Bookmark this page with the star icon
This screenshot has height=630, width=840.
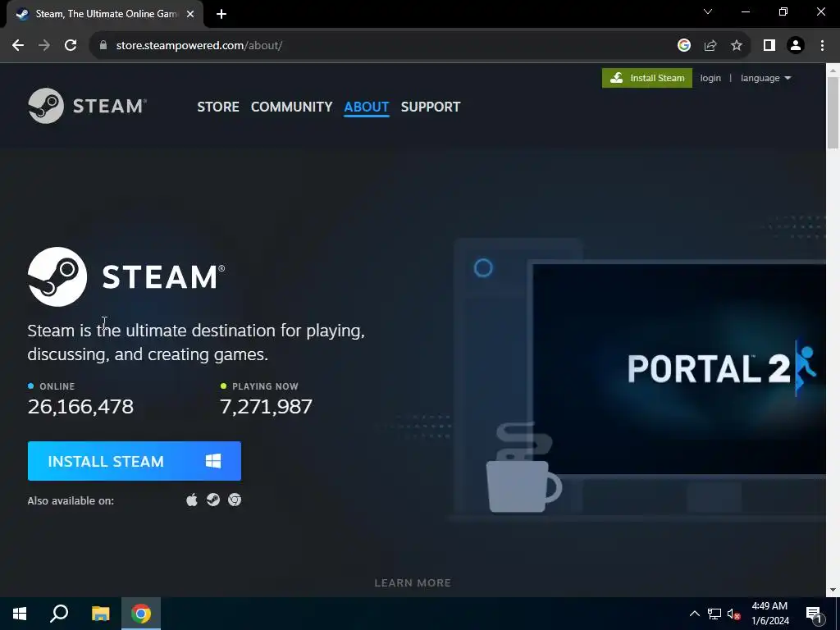tap(737, 46)
